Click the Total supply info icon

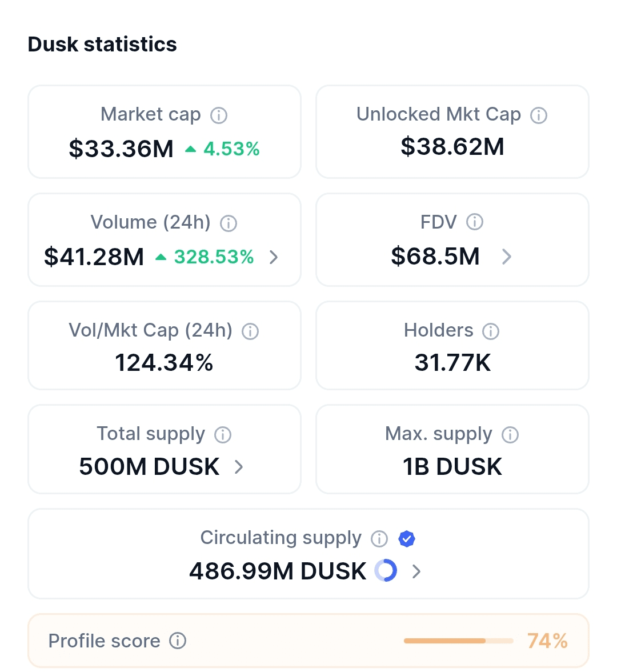pyautogui.click(x=223, y=435)
